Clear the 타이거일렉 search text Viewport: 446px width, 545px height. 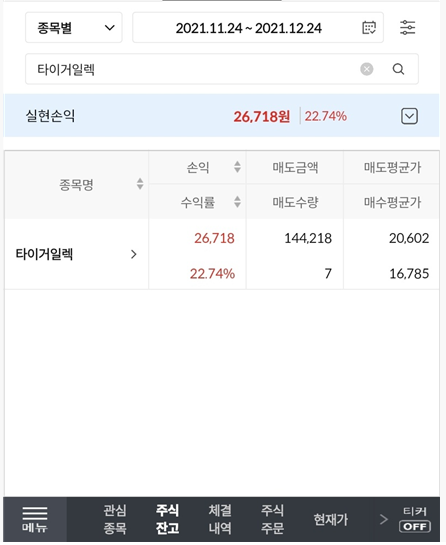coord(366,69)
